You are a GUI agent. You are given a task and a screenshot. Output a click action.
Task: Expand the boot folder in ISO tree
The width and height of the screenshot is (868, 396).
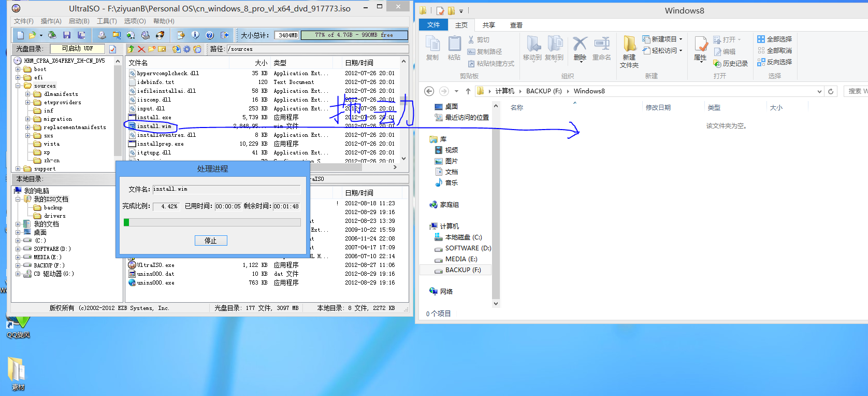click(x=18, y=69)
